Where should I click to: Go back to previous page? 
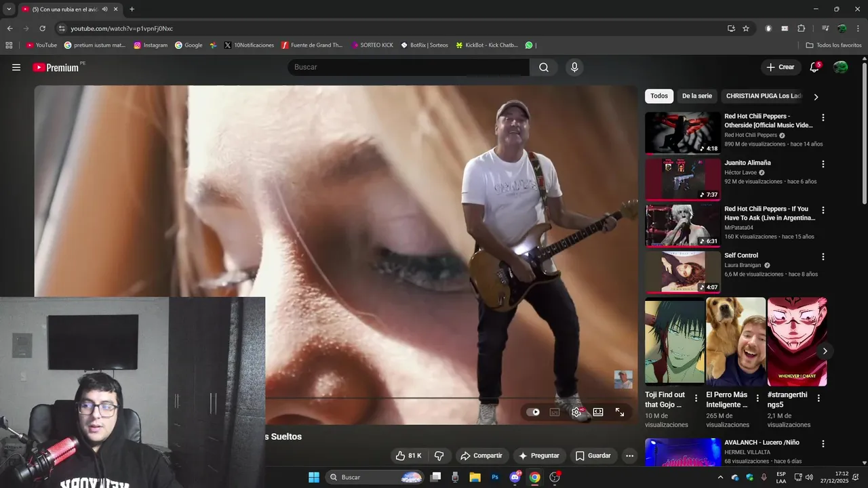[9, 28]
